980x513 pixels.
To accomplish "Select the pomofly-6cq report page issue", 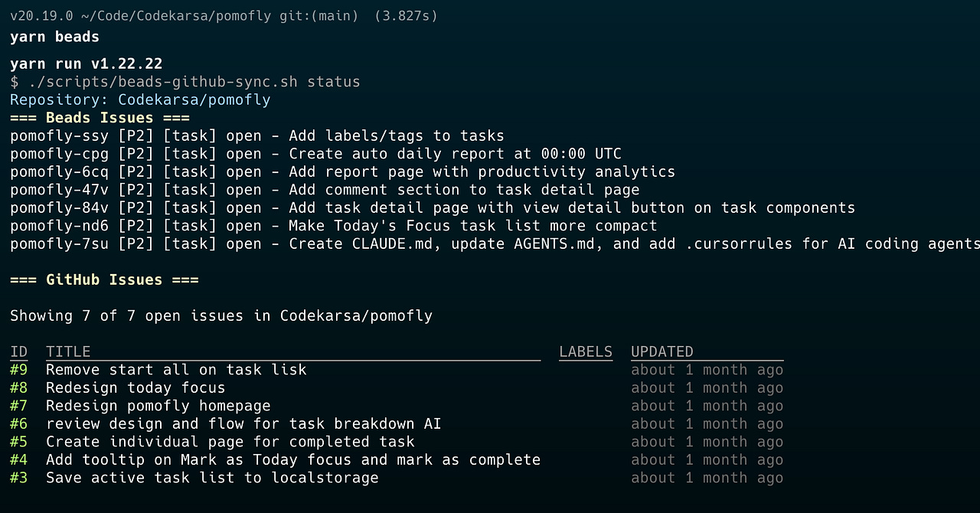I will 342,172.
